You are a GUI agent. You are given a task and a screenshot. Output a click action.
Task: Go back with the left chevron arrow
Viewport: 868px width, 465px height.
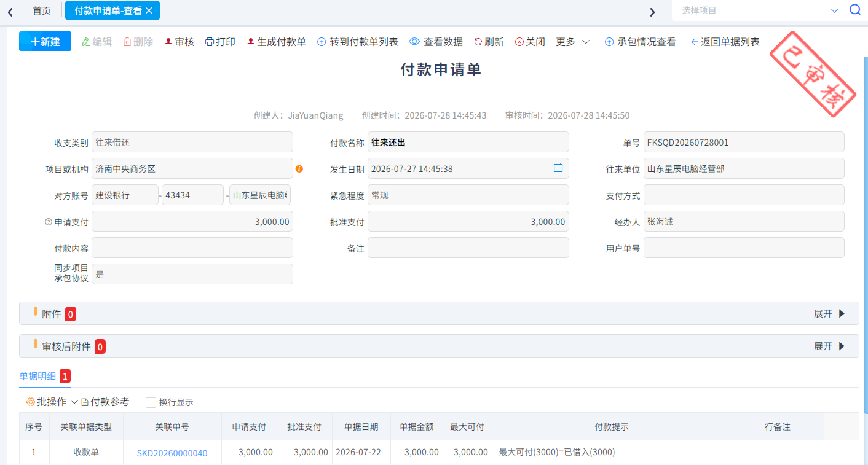pyautogui.click(x=10, y=12)
